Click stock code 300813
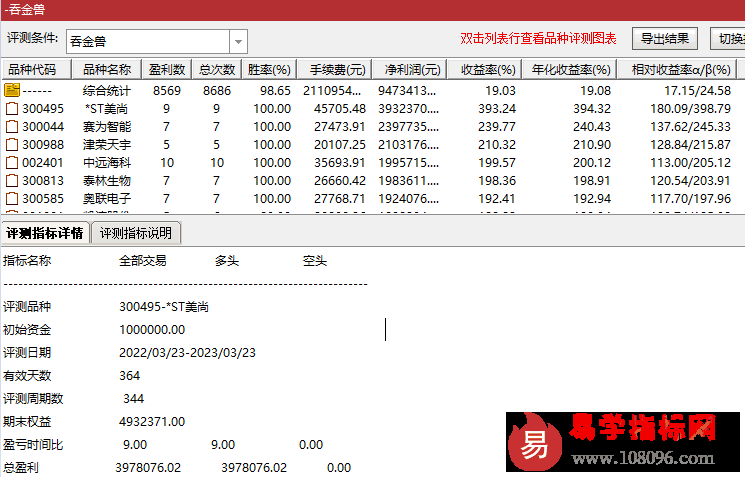The width and height of the screenshot is (745, 477). point(43,181)
